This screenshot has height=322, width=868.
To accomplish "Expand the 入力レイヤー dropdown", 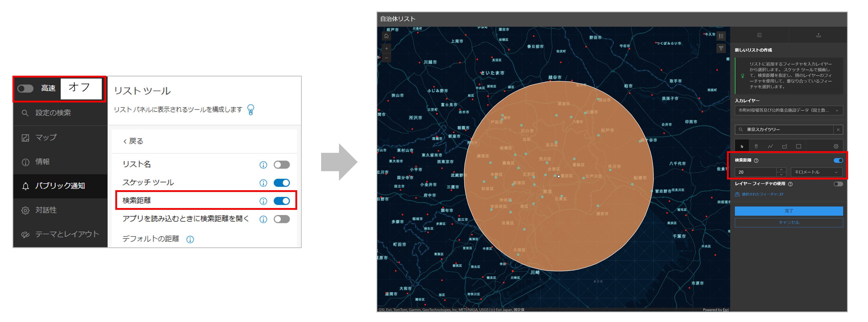I will pyautogui.click(x=788, y=110).
